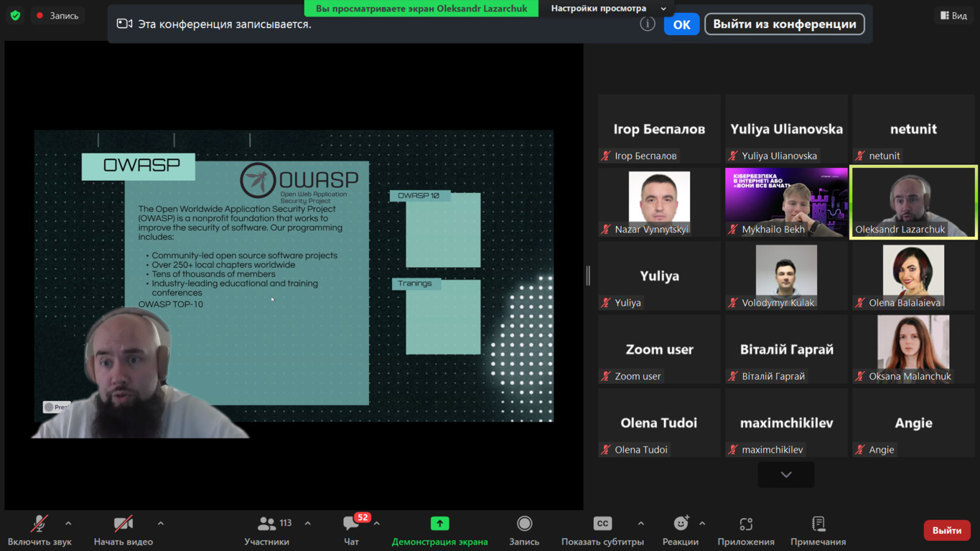
Task: Toggle Показать субтитры captions
Action: pos(602,530)
